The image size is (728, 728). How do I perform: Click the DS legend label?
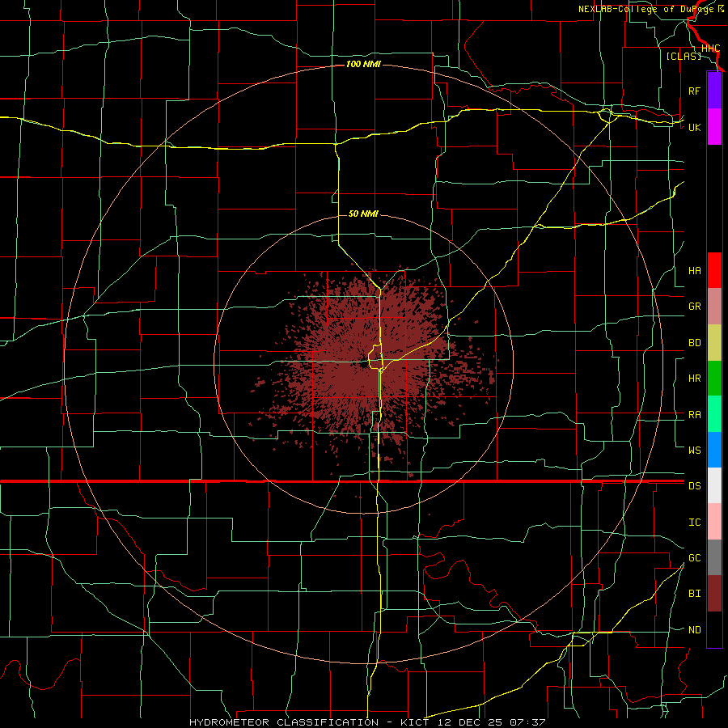[694, 485]
